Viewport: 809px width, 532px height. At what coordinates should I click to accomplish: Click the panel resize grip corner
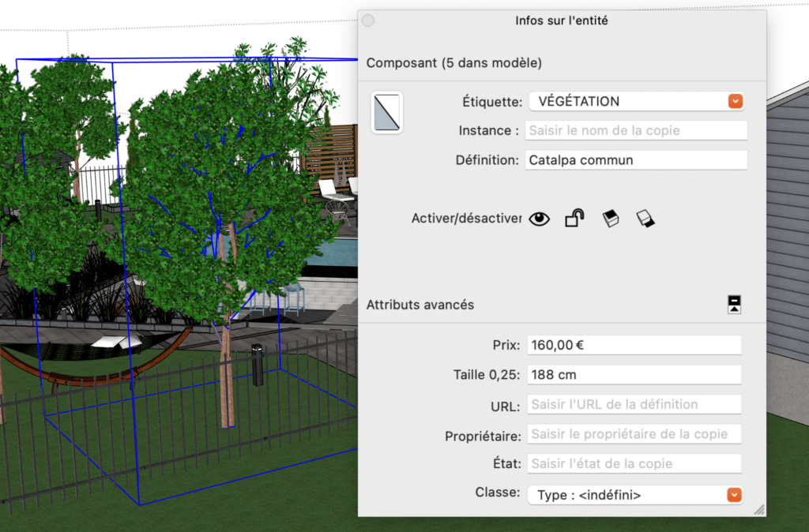[759, 509]
